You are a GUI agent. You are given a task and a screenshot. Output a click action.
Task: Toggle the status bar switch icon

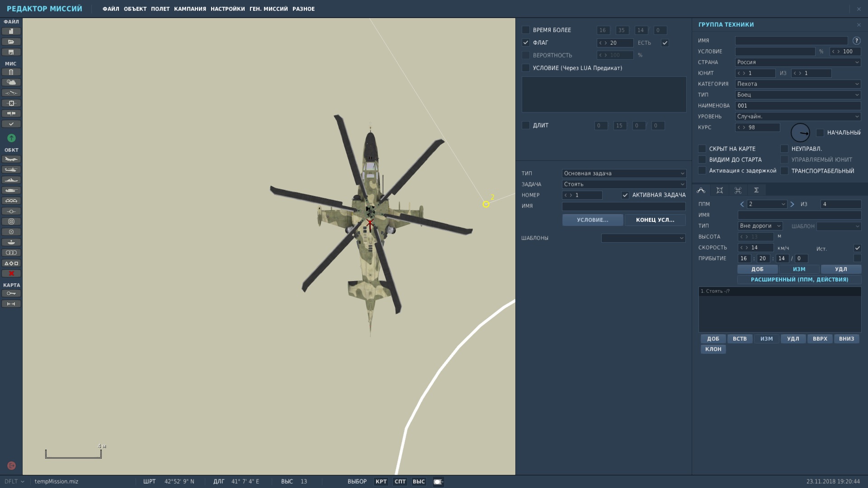click(x=438, y=482)
